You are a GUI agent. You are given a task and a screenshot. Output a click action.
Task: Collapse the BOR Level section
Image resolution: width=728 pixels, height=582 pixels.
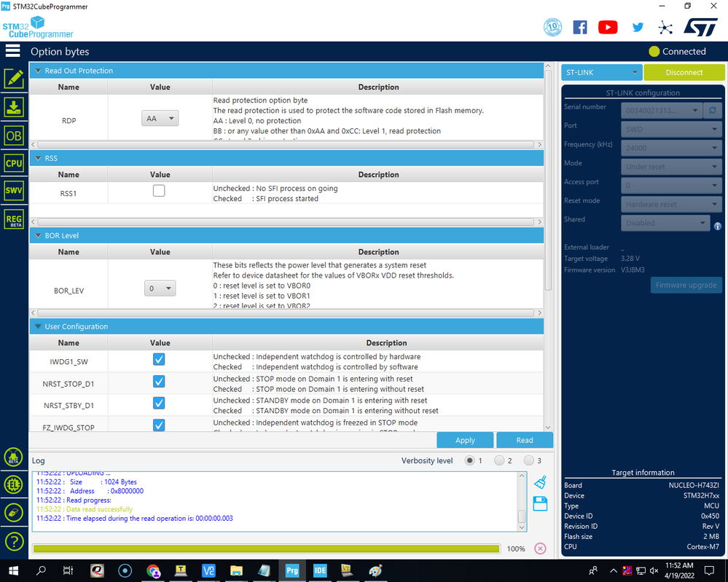pos(38,235)
